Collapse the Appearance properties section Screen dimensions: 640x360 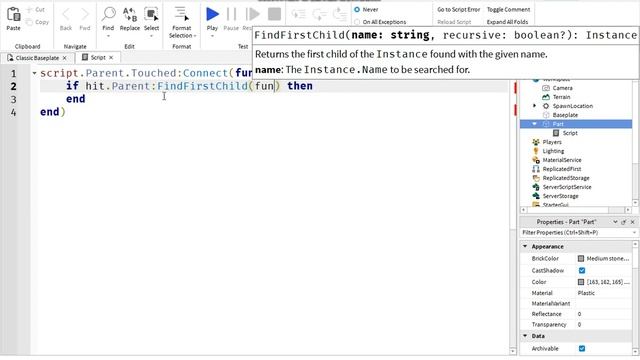click(x=525, y=247)
